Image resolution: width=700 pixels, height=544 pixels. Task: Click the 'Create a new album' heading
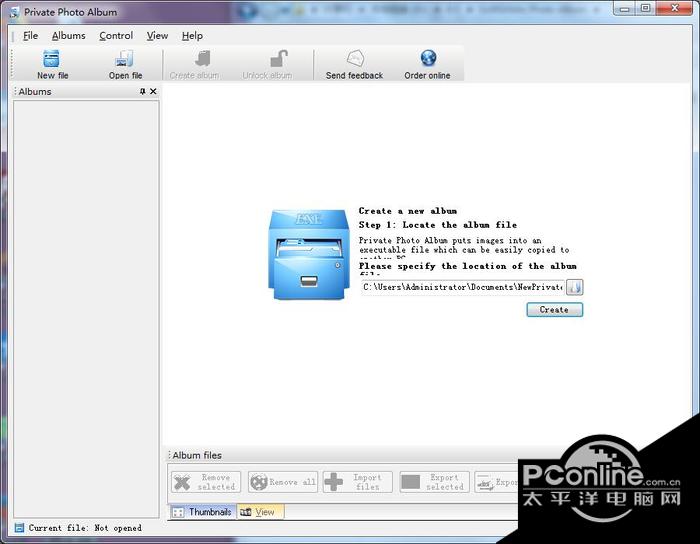click(x=408, y=211)
